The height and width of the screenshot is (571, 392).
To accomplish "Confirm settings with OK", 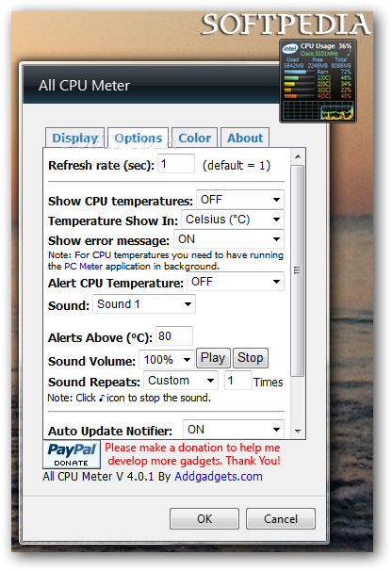I will pos(204,518).
